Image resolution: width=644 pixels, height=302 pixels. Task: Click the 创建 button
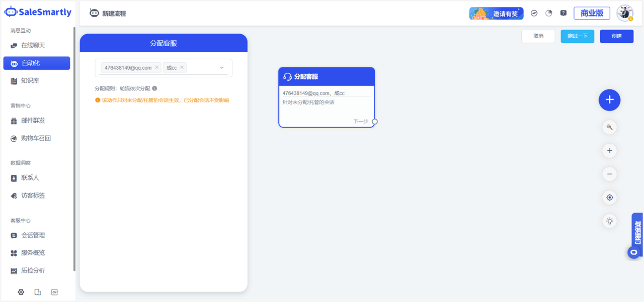[x=616, y=36]
